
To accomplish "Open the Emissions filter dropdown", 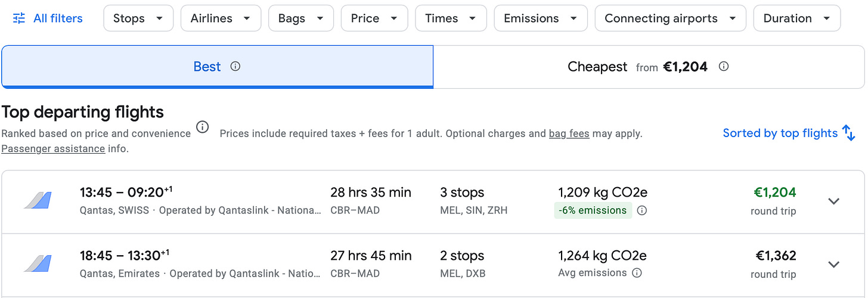I will click(x=540, y=18).
